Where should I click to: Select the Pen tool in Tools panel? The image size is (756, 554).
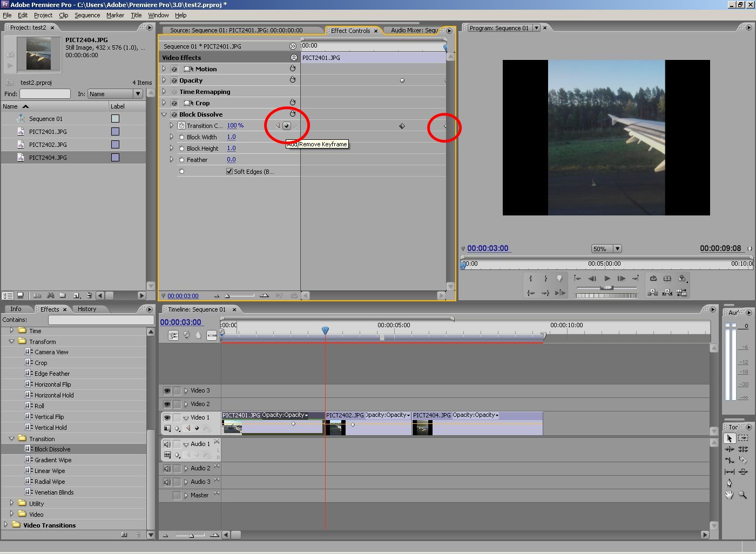(729, 483)
